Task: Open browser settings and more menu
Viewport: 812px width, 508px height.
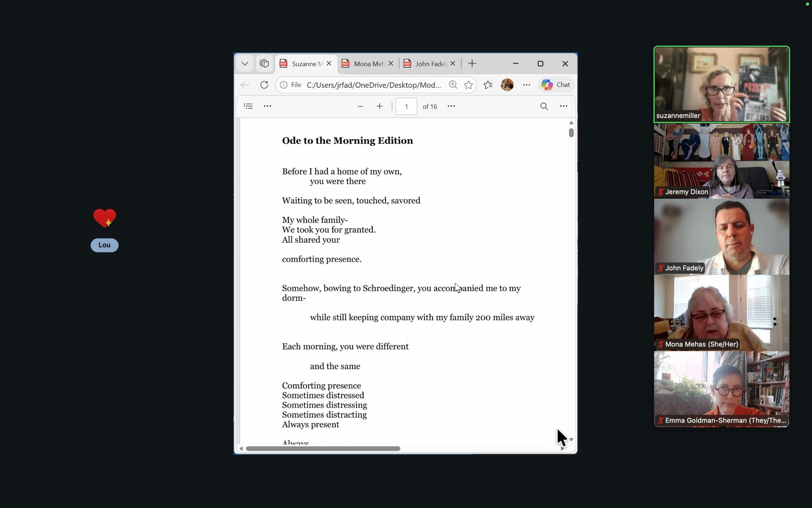Action: point(526,85)
